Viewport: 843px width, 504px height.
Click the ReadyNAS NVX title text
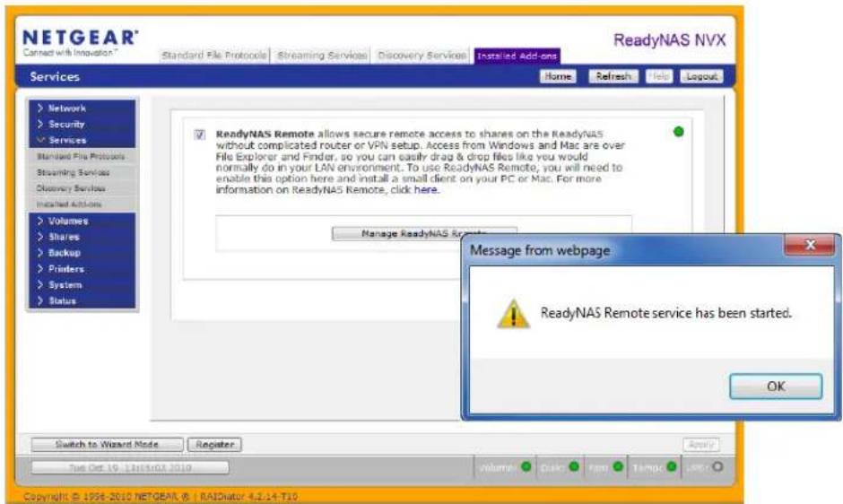coord(669,40)
